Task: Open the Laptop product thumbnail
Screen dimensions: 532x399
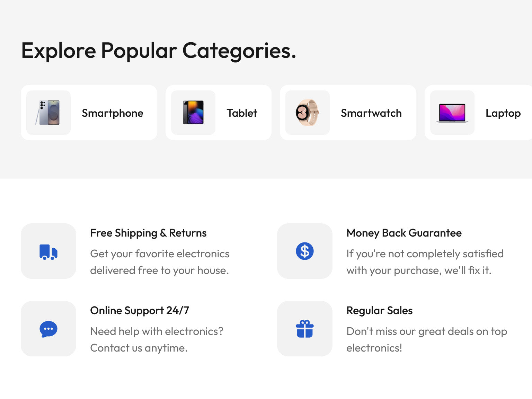Action: (x=452, y=113)
